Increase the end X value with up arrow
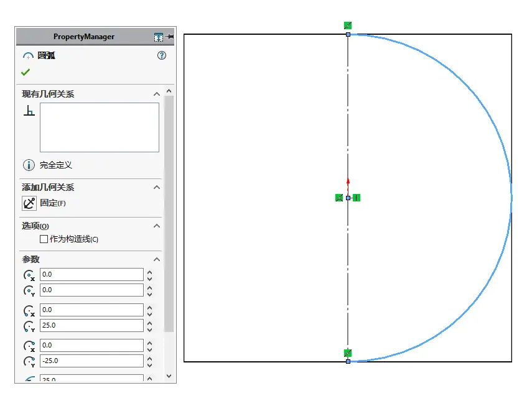 149,343
